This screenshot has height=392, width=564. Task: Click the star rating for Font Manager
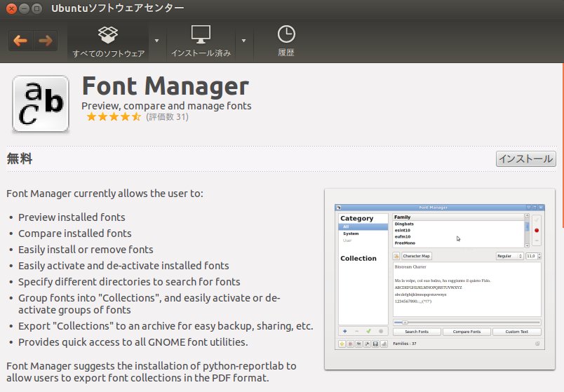(114, 116)
